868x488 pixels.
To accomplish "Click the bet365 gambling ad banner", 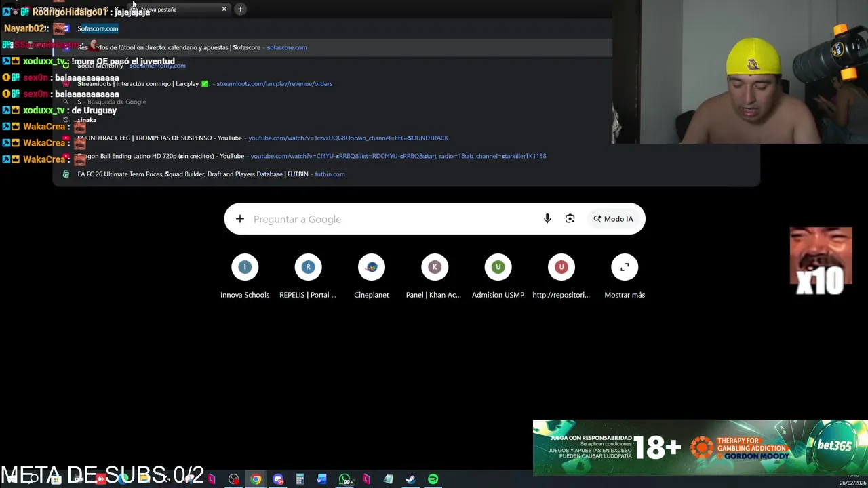I will [700, 447].
